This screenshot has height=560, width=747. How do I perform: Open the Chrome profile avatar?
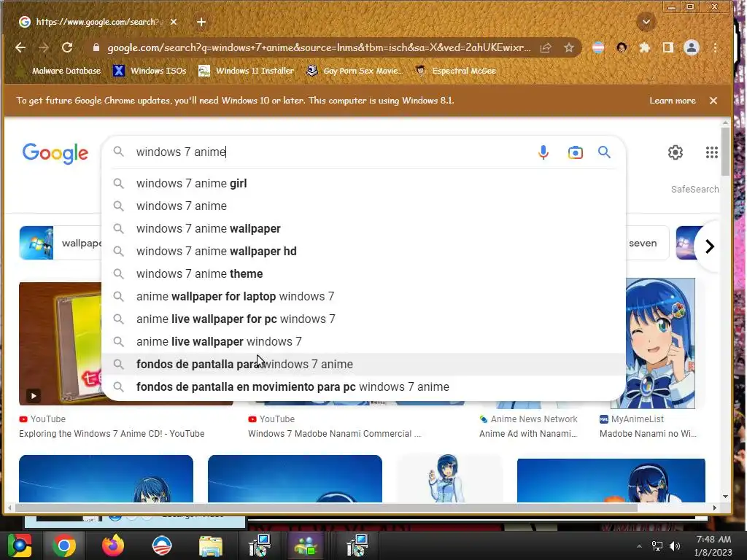click(x=692, y=47)
